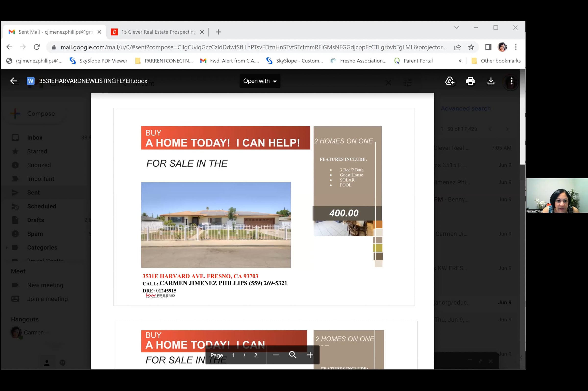Download the docx file
The height and width of the screenshot is (391, 588).
[x=491, y=81]
